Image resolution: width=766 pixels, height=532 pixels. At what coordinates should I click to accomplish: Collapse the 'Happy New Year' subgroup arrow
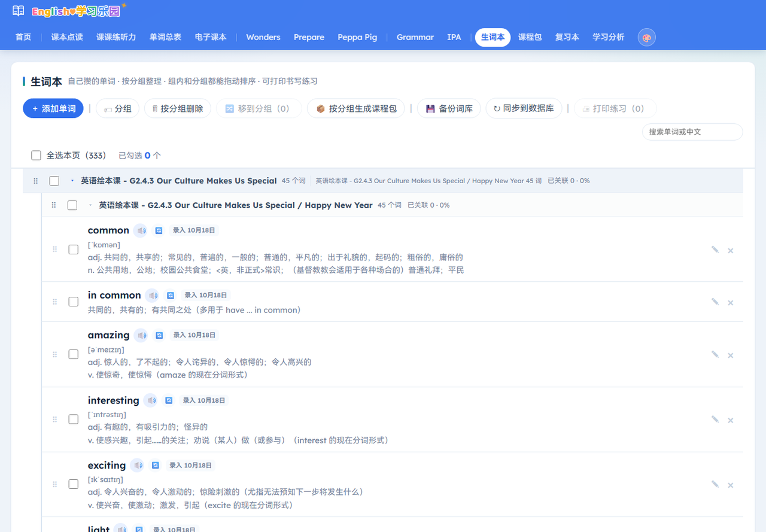click(90, 205)
